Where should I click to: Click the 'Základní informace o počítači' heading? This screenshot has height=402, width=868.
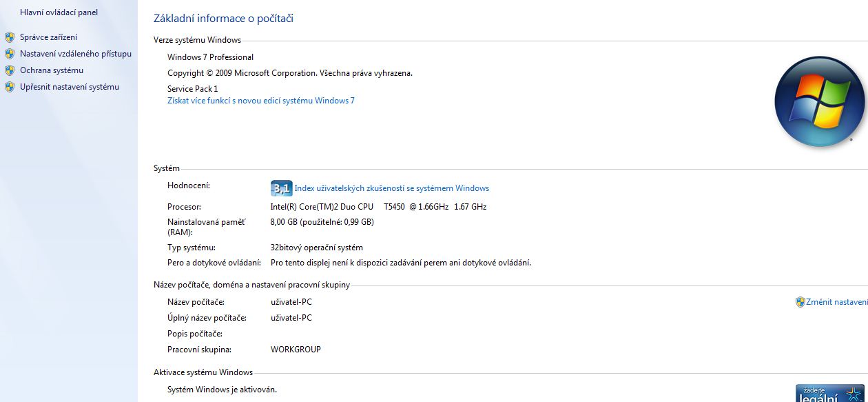point(223,19)
